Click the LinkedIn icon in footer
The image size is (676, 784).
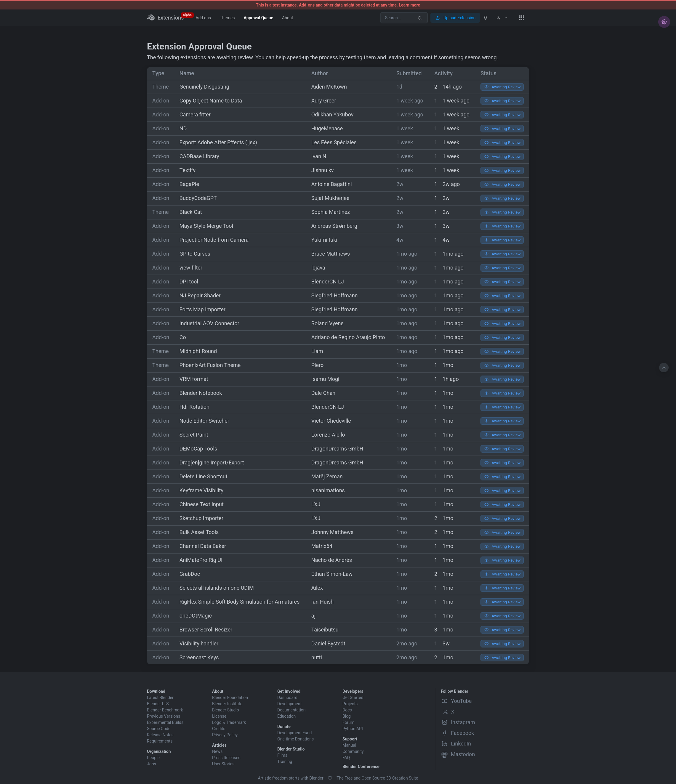tap(444, 743)
